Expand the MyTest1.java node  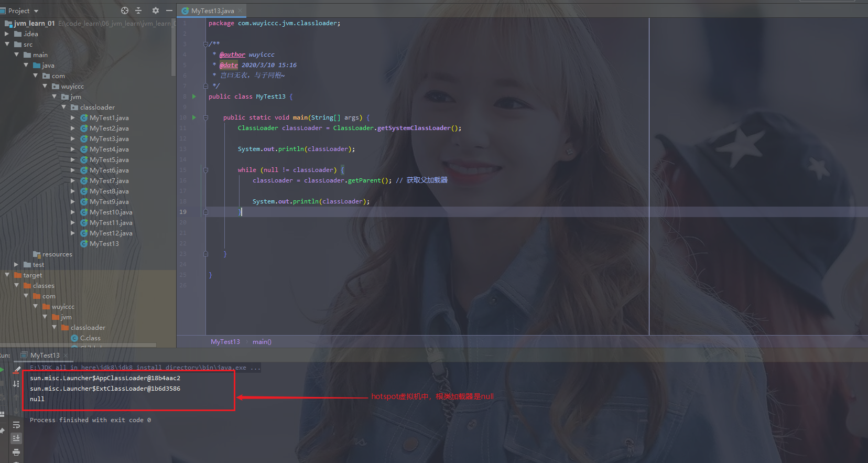[x=73, y=117]
